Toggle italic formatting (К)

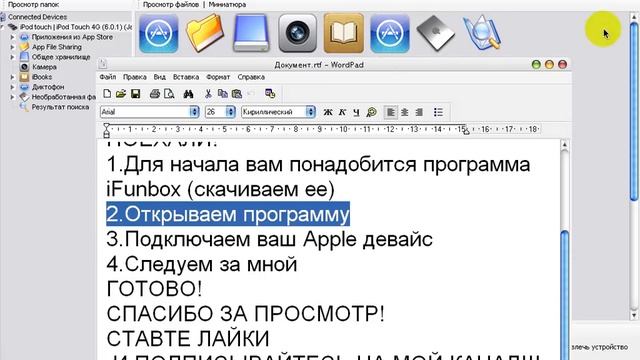tap(342, 112)
